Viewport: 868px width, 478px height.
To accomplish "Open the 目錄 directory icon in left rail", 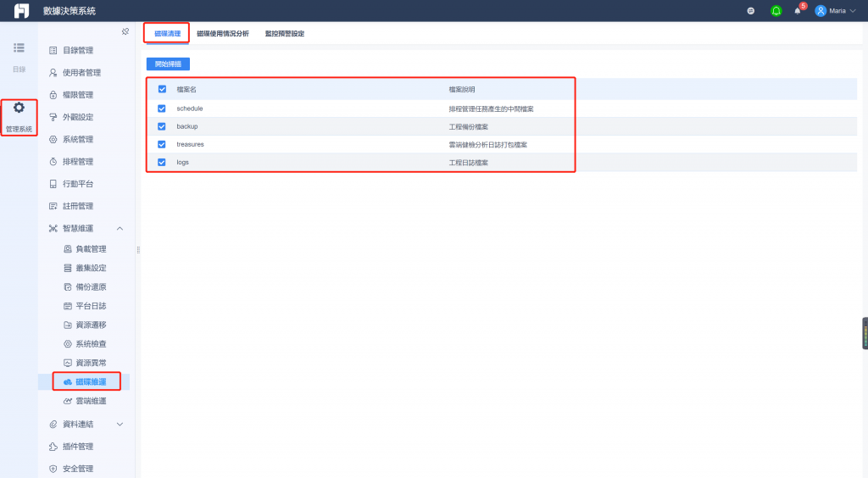I will tap(19, 48).
